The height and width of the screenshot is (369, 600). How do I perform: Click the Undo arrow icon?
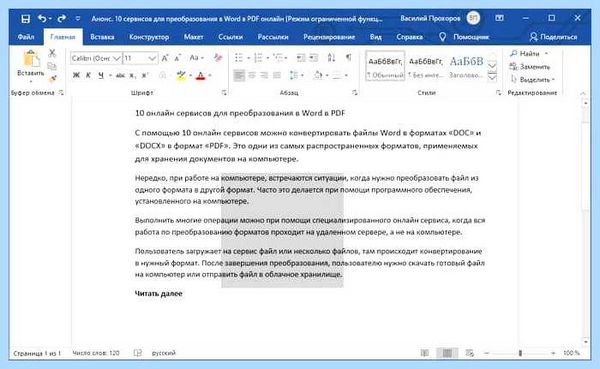pos(42,18)
